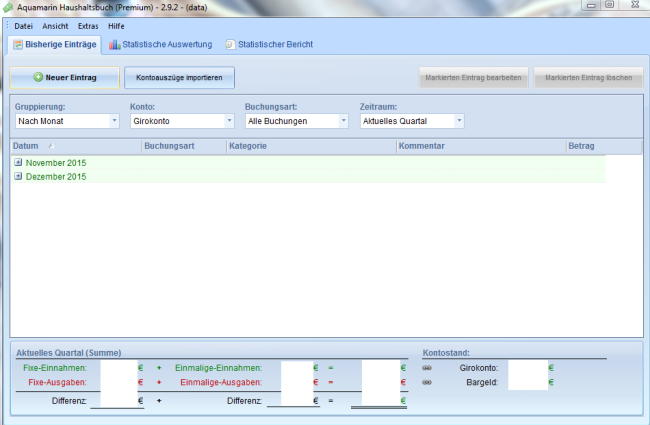Click the link icon beside Bargeld balance
Screen dimensions: 650x425
coord(427,382)
